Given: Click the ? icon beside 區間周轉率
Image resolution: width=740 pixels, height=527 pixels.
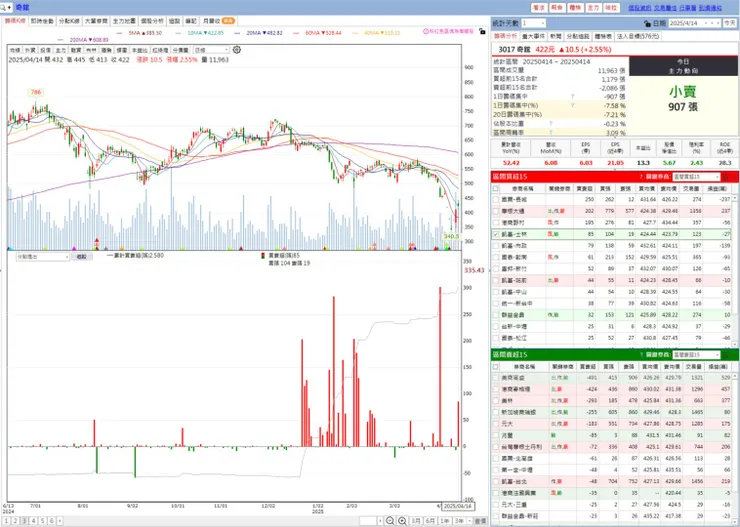Looking at the screenshot, I should click(x=551, y=133).
